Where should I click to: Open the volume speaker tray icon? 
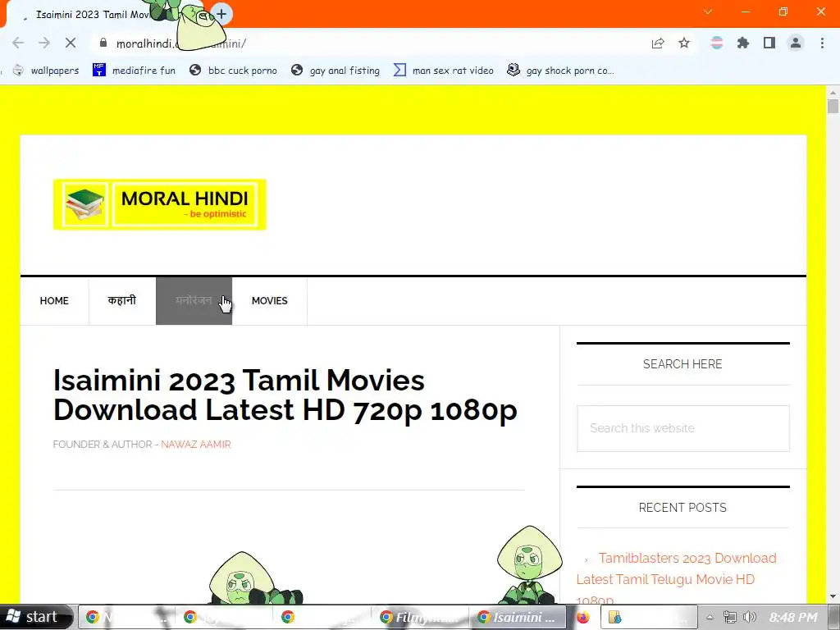(750, 617)
